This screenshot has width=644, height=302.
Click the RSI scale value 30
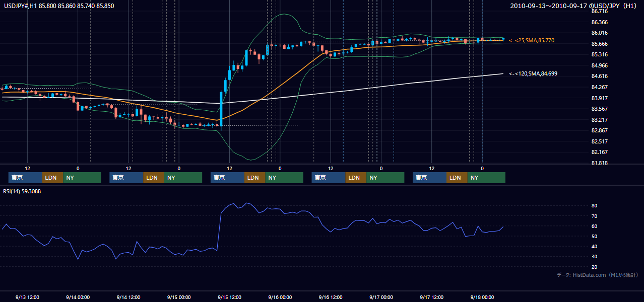595,256
